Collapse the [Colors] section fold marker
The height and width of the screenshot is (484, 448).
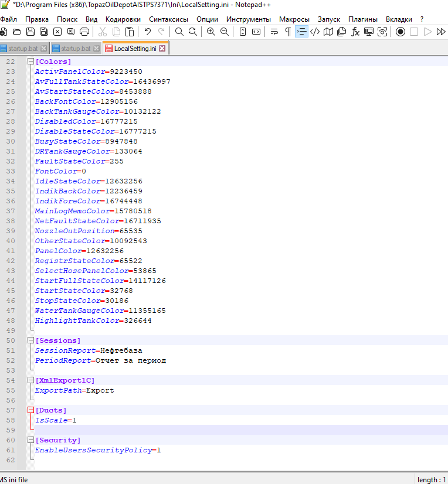(x=30, y=62)
